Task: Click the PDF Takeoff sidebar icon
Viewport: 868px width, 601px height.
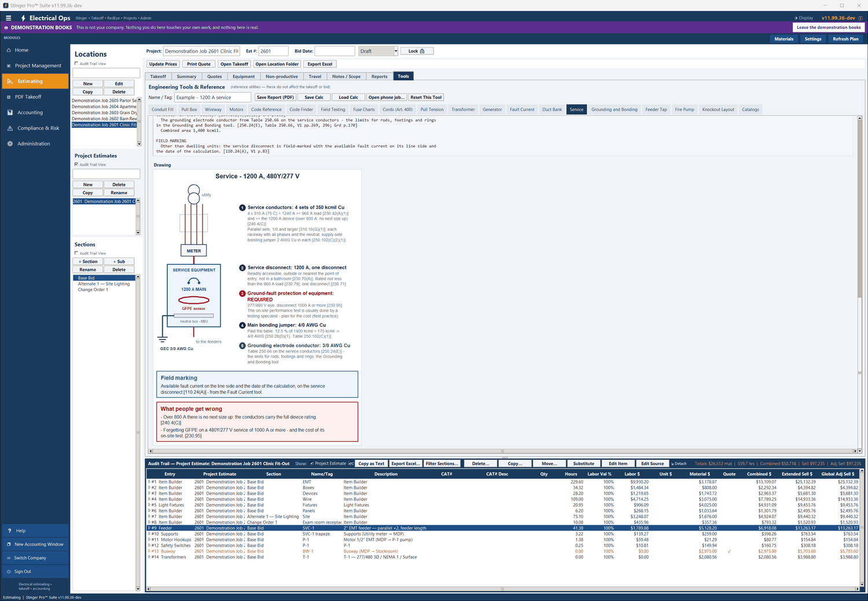Action: pos(9,97)
